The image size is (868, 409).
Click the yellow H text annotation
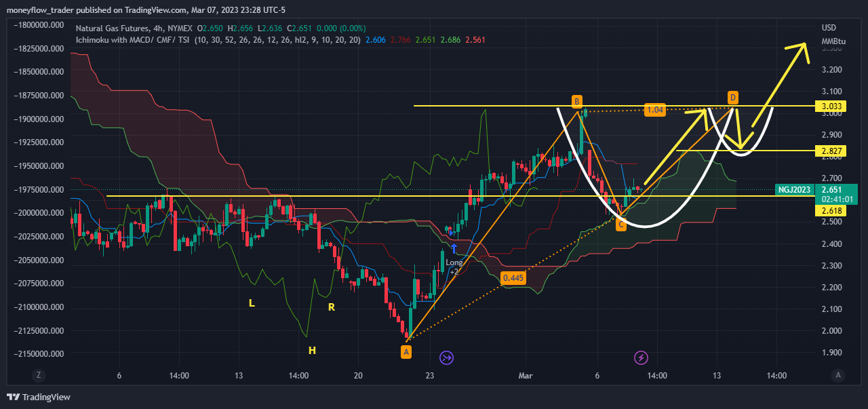312,351
